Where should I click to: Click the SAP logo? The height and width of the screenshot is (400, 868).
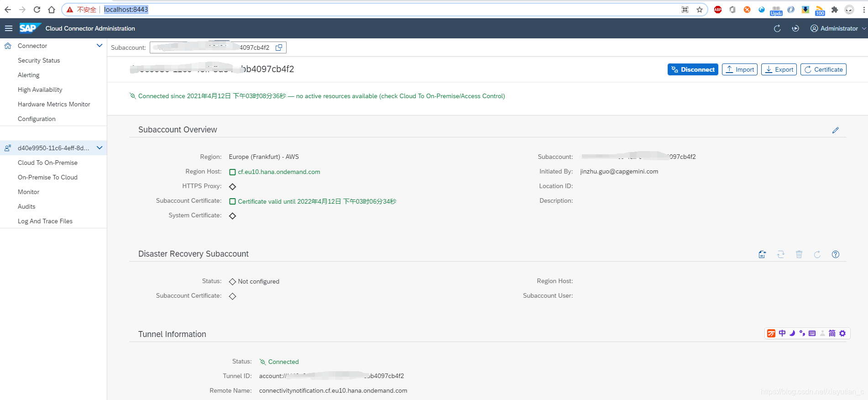point(30,28)
